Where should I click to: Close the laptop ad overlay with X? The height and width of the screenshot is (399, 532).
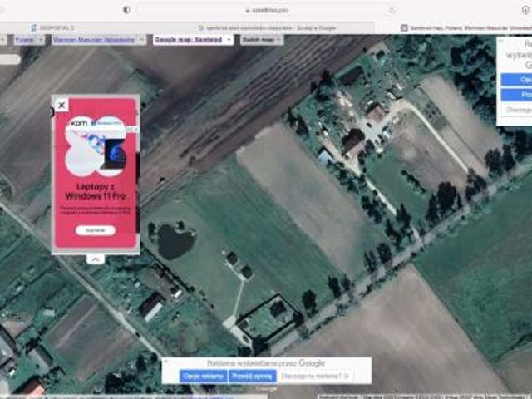pos(62,106)
